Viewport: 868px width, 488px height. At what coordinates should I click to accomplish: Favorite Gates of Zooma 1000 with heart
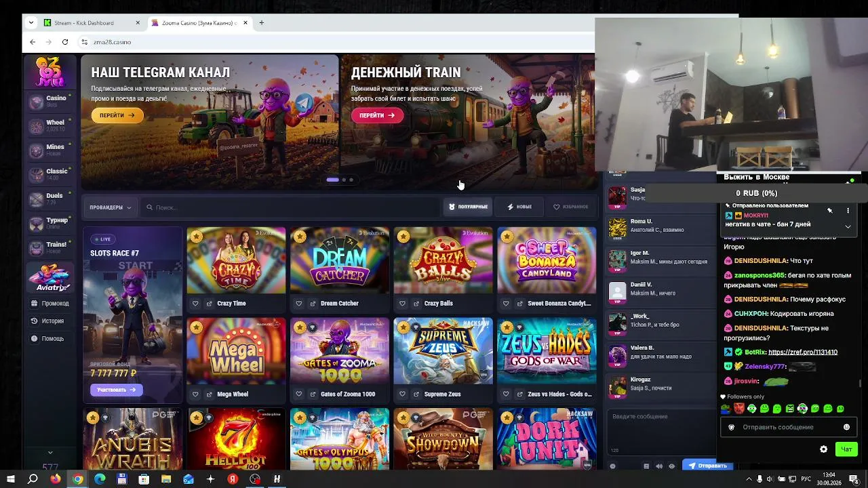299,394
